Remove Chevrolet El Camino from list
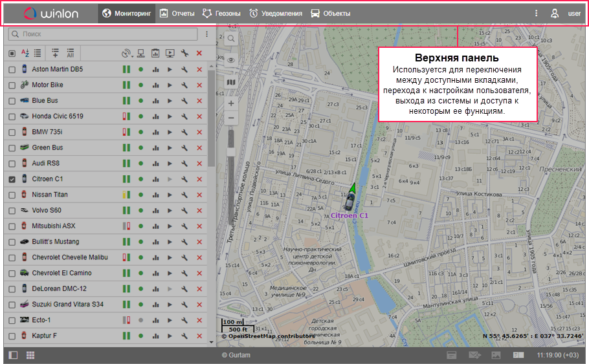Viewport: 589px width, 364px height. coord(199,273)
